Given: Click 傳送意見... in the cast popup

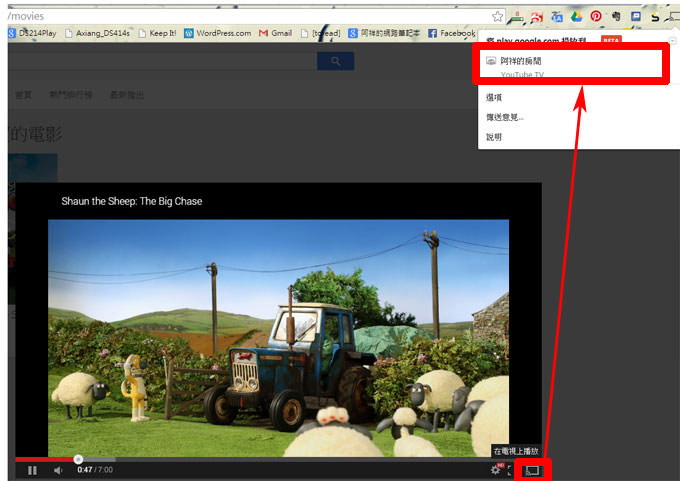Looking at the screenshot, I should [x=505, y=117].
